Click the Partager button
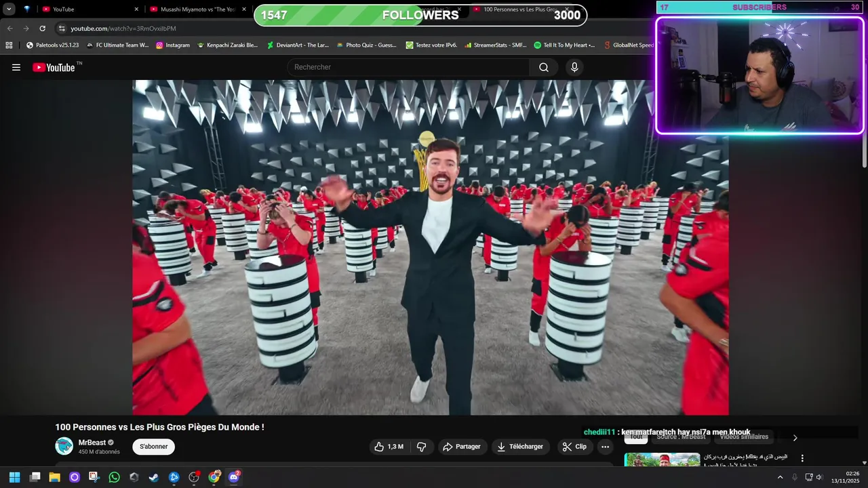Viewport: 868px width, 488px height. 461,447
